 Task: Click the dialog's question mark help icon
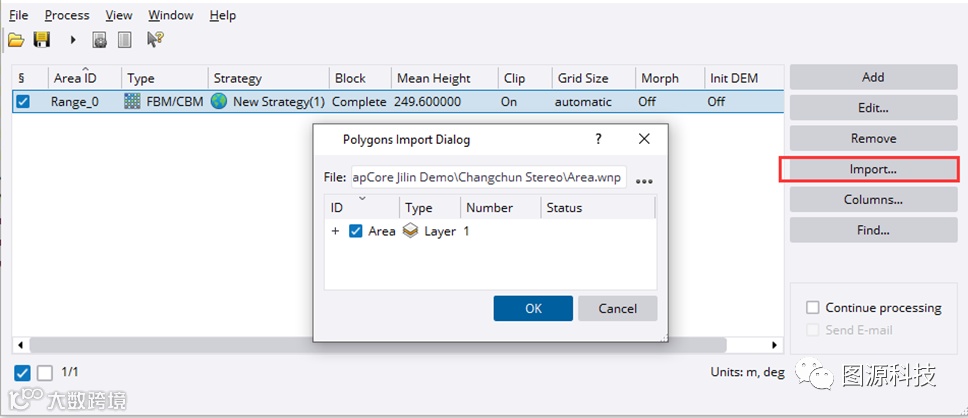point(599,139)
